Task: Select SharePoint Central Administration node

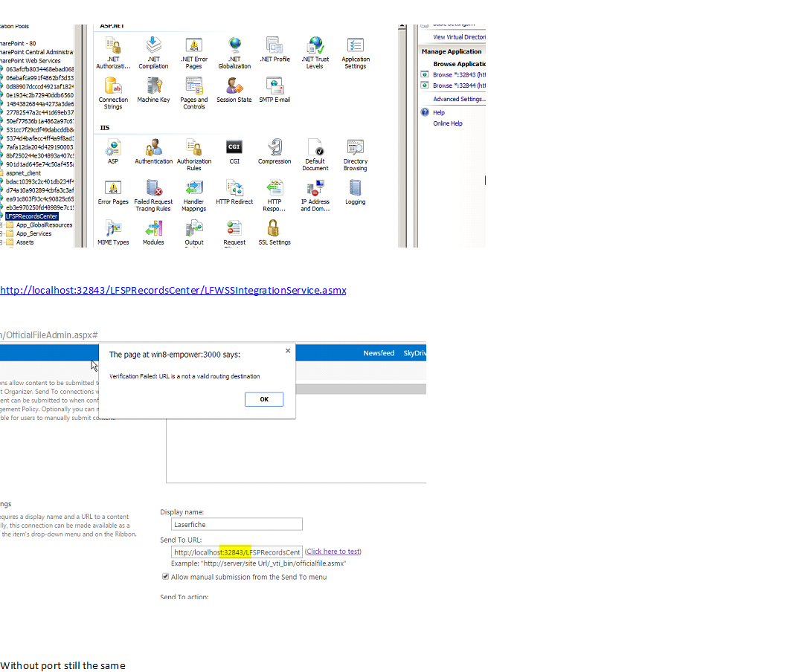Action: click(x=36, y=52)
